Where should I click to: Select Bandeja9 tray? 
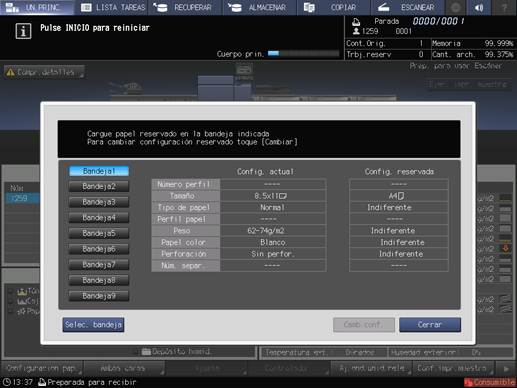coord(99,296)
